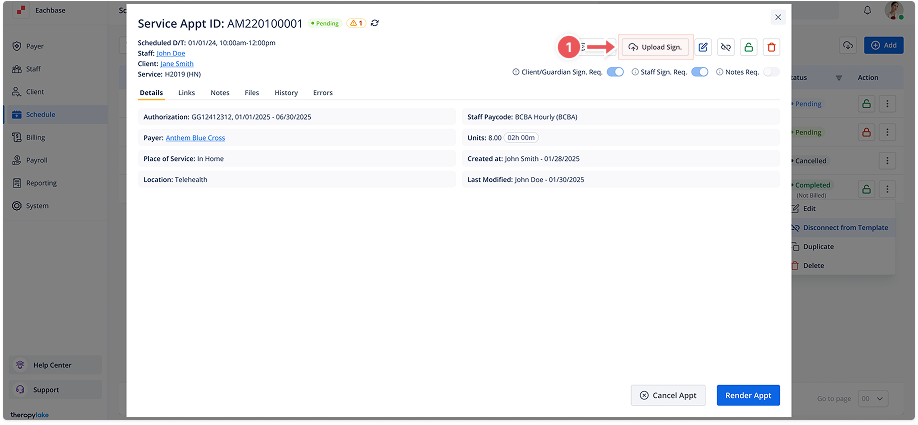Click the disconnect link icon in dialog header

click(x=726, y=47)
